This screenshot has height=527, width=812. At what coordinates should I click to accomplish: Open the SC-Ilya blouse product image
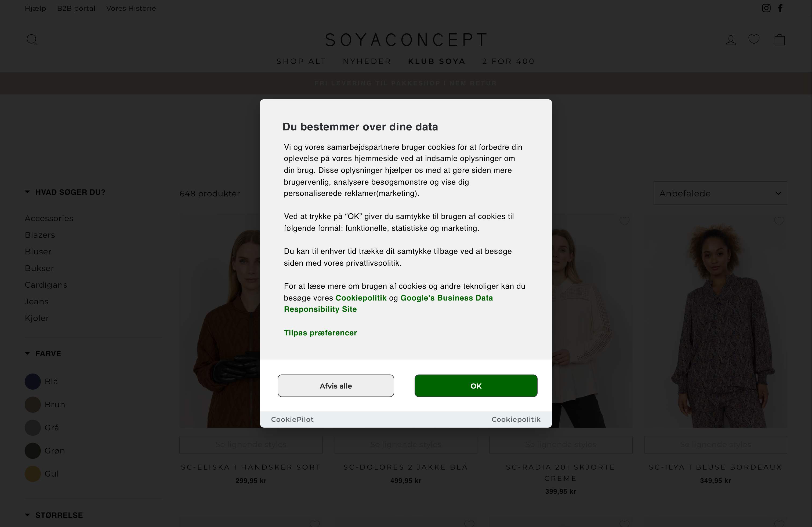click(715, 324)
